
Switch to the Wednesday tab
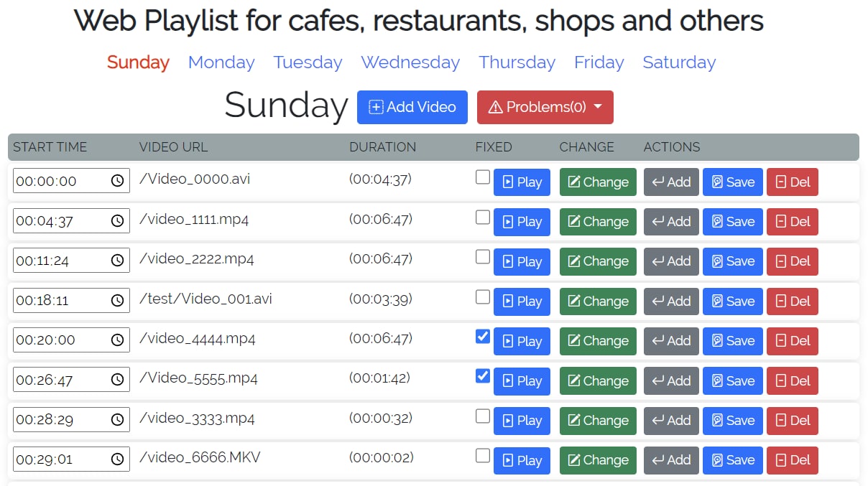[x=410, y=62]
